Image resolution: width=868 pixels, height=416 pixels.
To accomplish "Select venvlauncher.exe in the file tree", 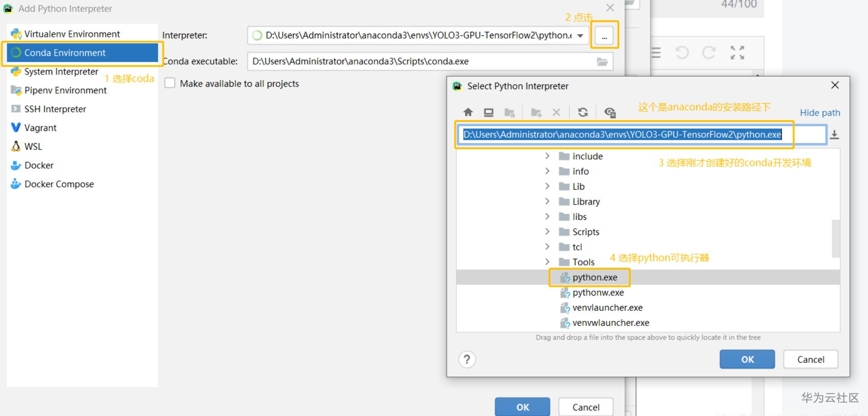I will [648, 307].
